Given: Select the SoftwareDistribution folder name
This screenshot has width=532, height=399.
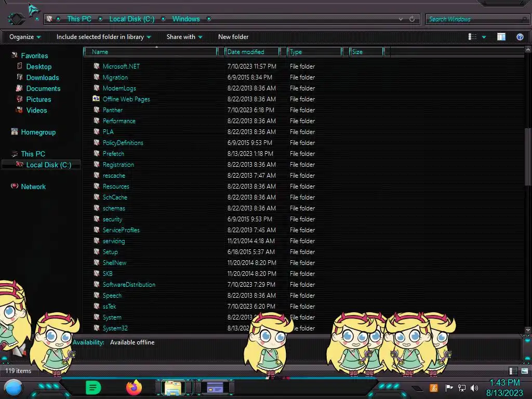Looking at the screenshot, I should click(129, 284).
